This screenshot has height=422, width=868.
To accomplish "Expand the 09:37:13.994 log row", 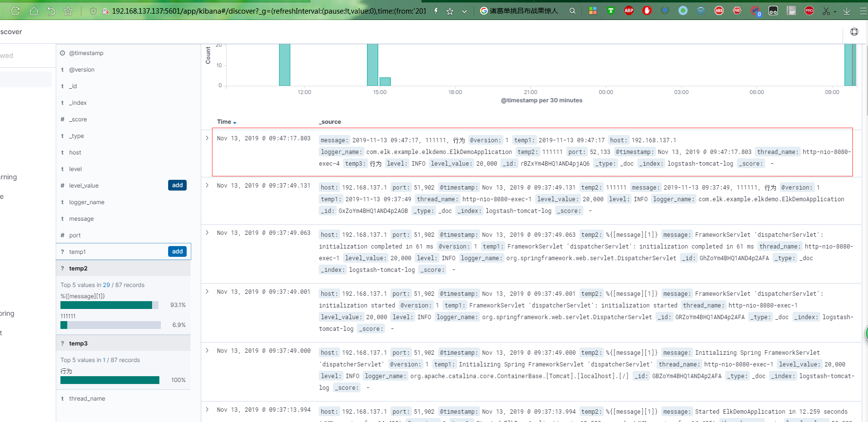I will pyautogui.click(x=207, y=410).
